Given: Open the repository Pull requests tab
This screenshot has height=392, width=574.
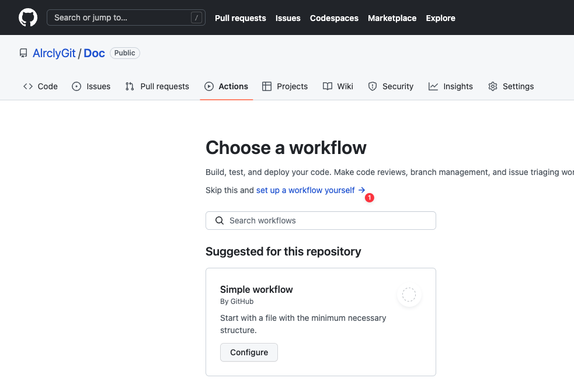Looking at the screenshot, I should [157, 86].
